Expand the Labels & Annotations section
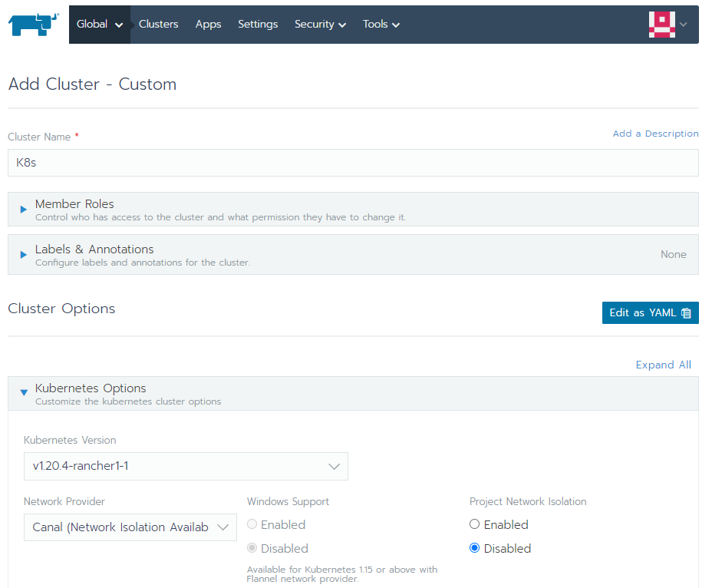The height and width of the screenshot is (588, 712). [353, 254]
